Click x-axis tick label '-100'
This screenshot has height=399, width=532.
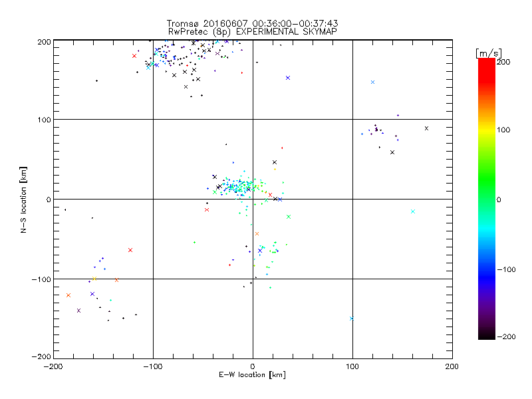pos(153,366)
